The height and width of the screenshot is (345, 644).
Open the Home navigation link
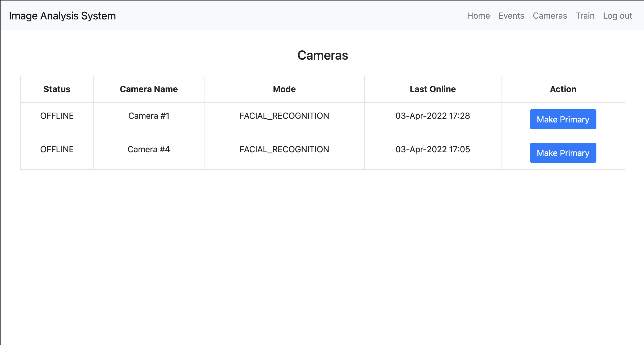point(478,16)
